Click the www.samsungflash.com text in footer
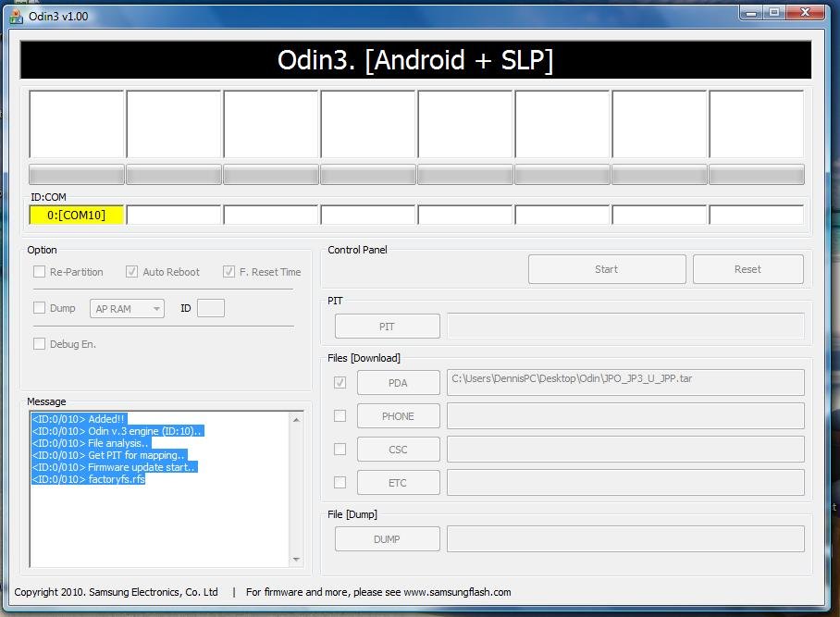Image resolution: width=840 pixels, height=617 pixels. tap(457, 592)
